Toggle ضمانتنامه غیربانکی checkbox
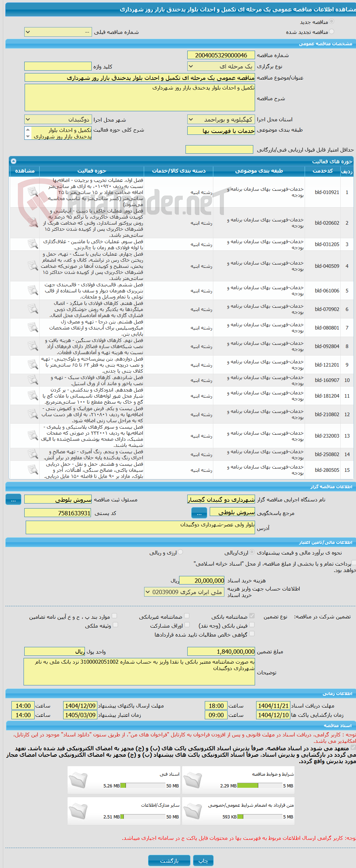 coord(187,616)
